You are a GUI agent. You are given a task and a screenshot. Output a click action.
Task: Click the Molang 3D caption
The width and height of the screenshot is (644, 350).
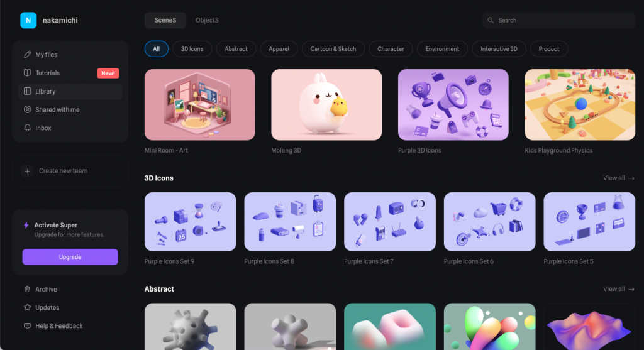(286, 151)
